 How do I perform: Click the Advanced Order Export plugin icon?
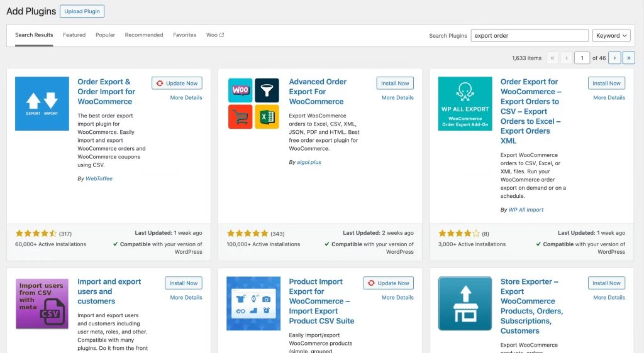(253, 104)
